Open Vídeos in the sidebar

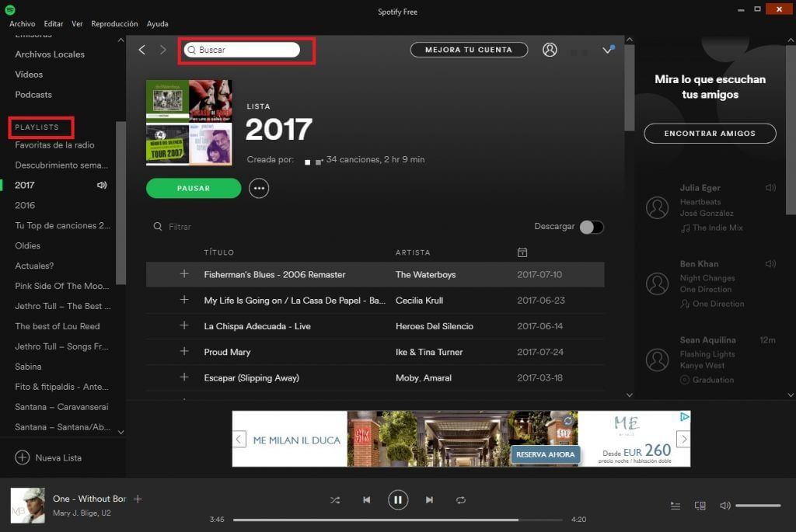(29, 75)
